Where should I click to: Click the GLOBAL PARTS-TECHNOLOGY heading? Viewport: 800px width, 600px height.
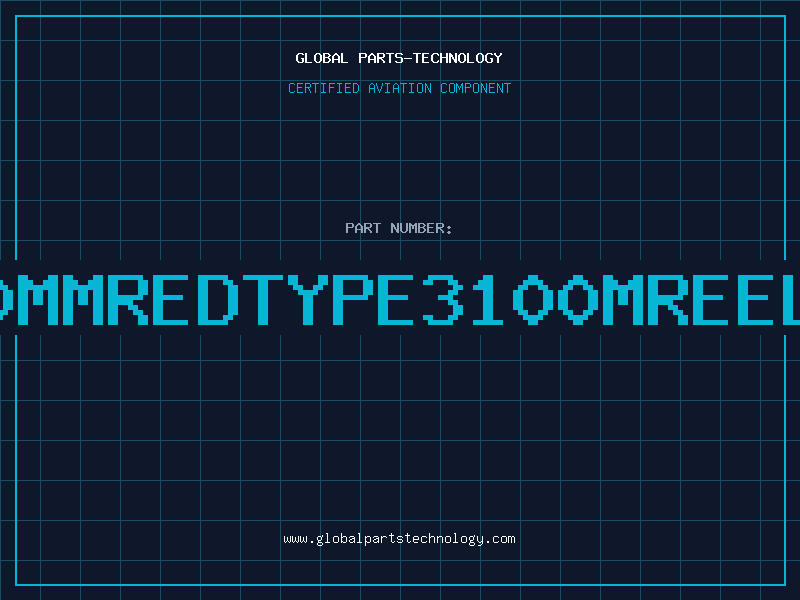coord(399,58)
